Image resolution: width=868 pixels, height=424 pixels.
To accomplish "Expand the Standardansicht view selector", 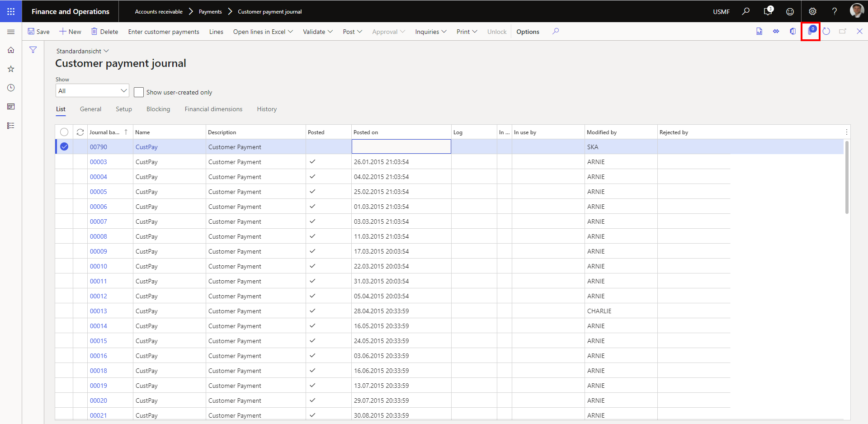I will click(x=82, y=51).
